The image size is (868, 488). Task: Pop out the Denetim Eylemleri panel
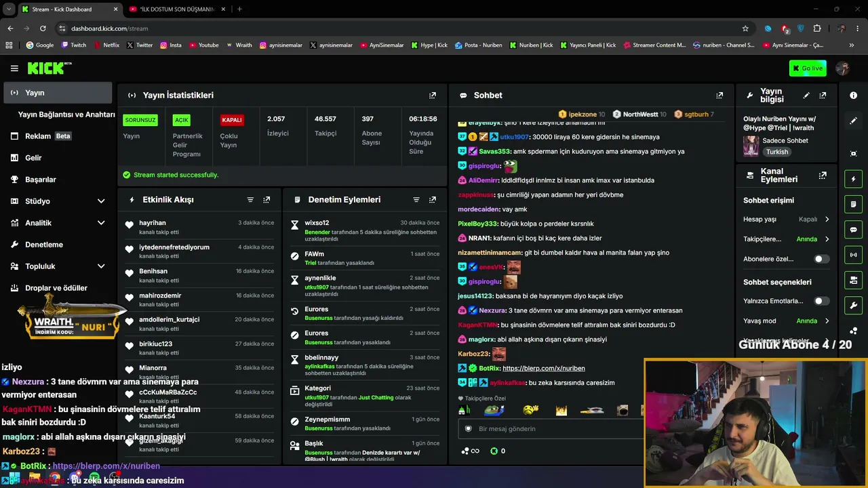tap(433, 200)
